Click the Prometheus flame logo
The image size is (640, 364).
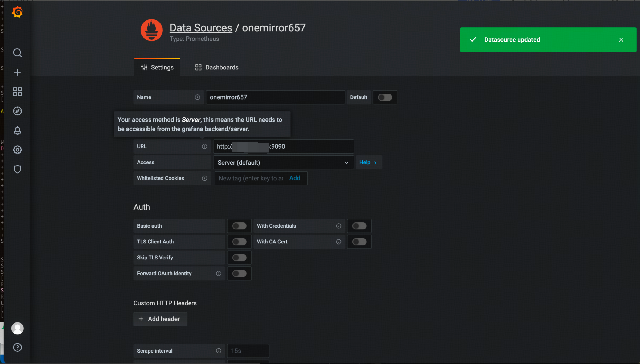click(151, 30)
